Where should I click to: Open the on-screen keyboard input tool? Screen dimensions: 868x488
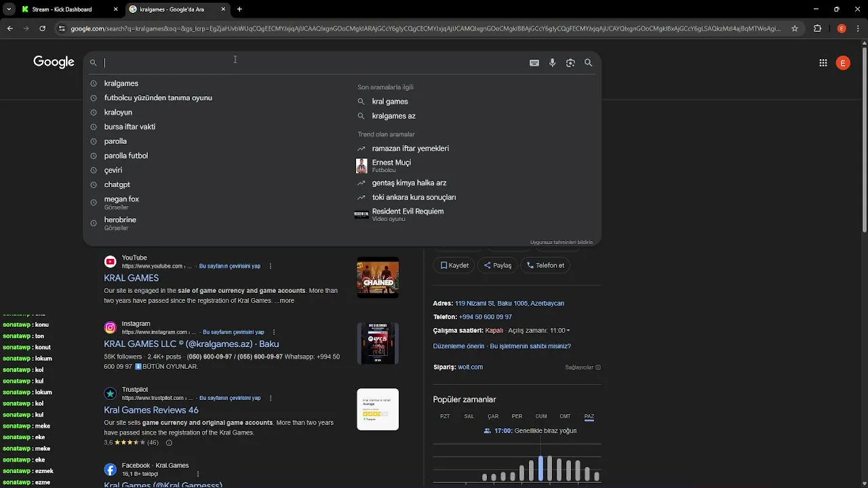tap(534, 62)
